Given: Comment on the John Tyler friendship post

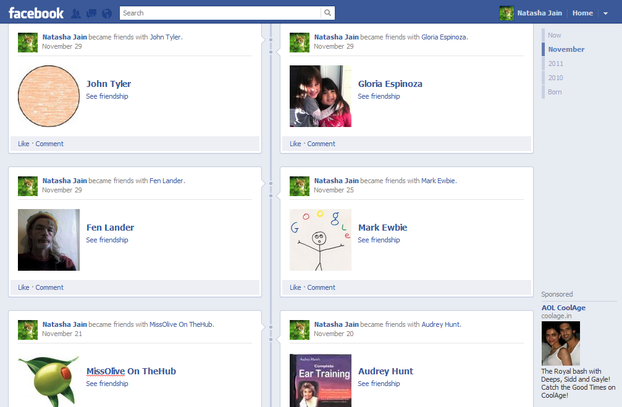Looking at the screenshot, I should point(49,144).
